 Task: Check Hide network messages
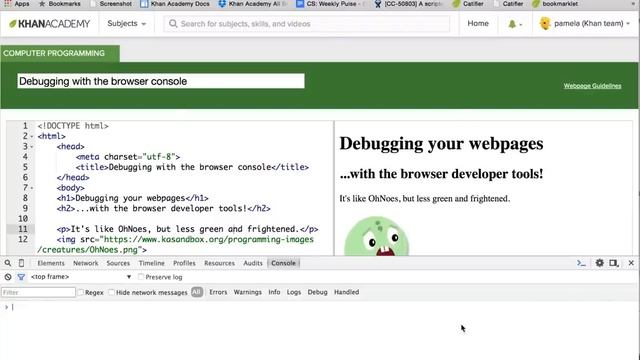pos(111,292)
